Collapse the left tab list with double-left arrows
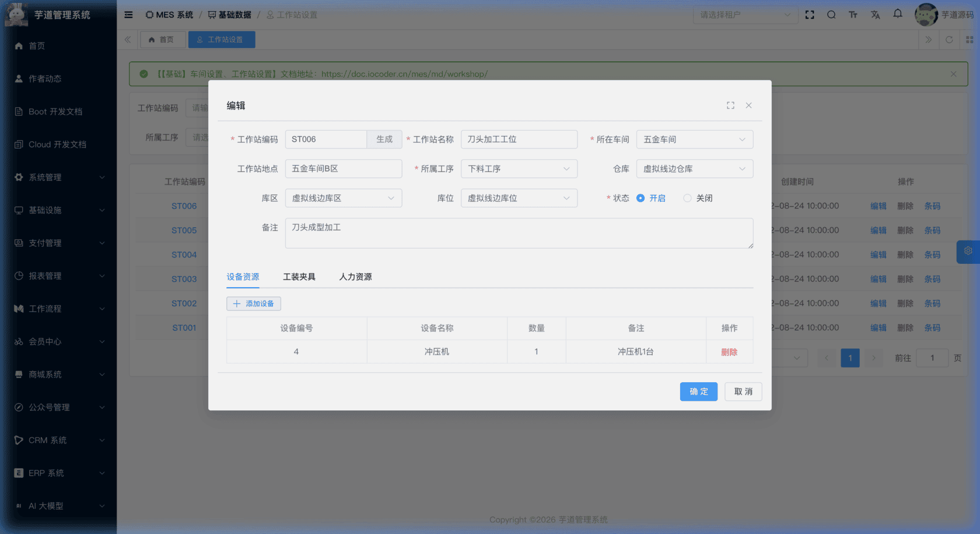Viewport: 980px width, 534px height. point(127,40)
